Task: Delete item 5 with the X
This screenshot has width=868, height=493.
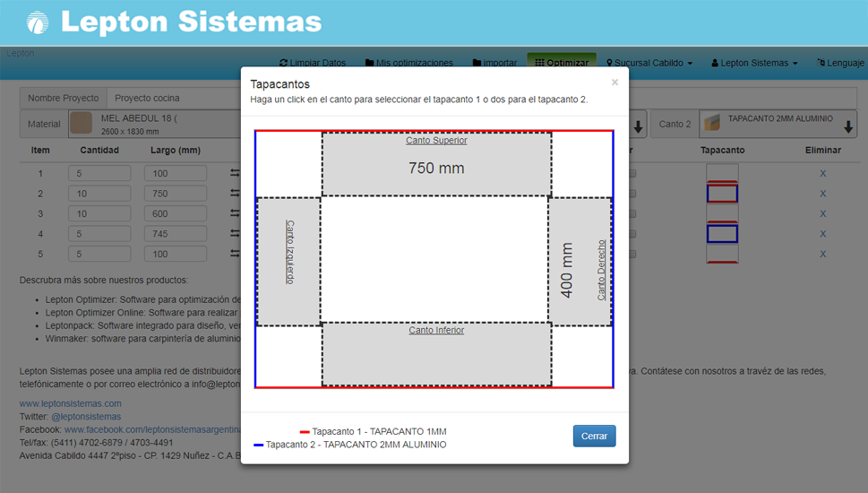Action: [822, 254]
